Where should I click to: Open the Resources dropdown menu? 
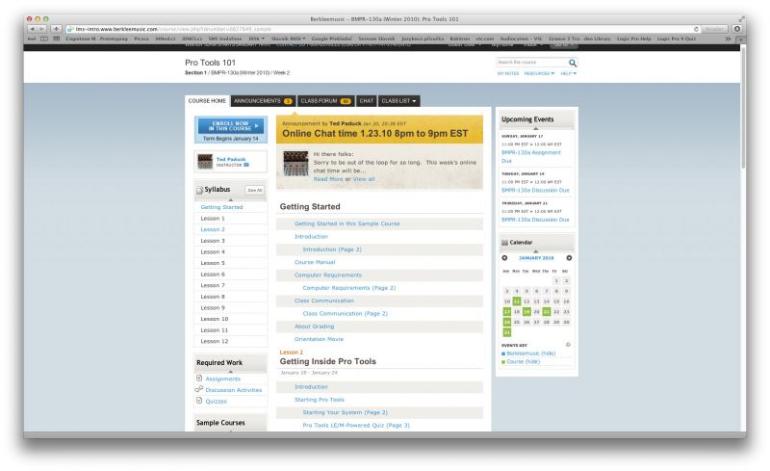coord(539,74)
